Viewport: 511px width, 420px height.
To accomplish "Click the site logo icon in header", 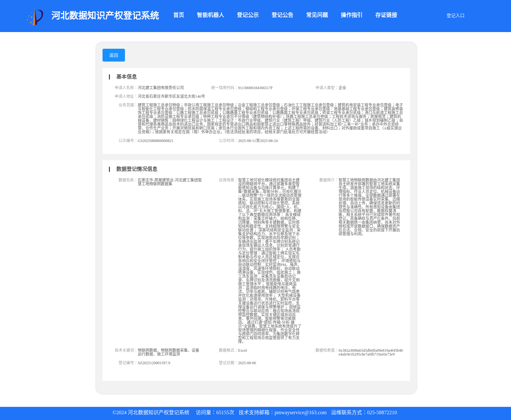I will point(35,17).
